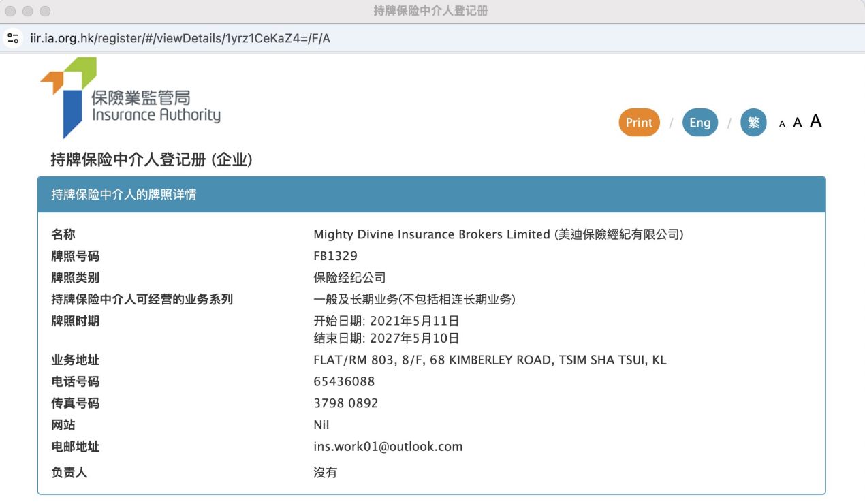
Task: Click the fax number 3798 0892
Action: coord(345,403)
